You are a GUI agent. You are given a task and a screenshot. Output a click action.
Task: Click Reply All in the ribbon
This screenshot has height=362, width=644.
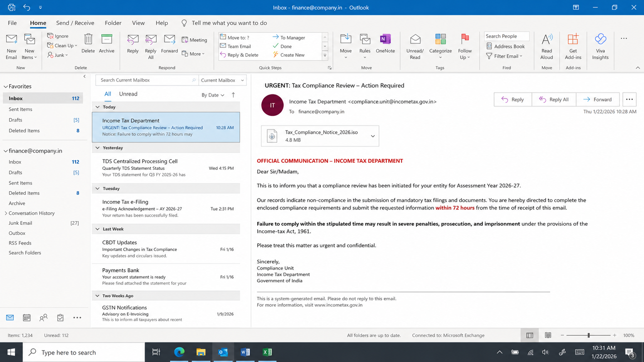(151, 46)
